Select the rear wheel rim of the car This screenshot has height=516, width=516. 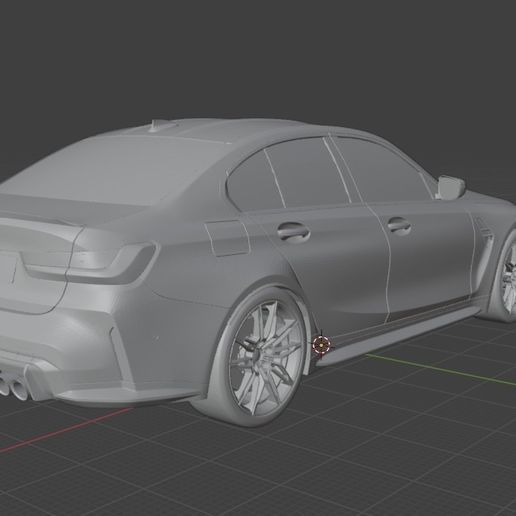point(265,357)
